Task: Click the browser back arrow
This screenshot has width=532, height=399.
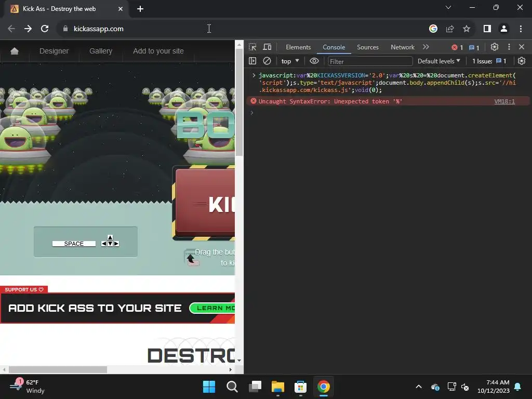Action: [x=11, y=29]
